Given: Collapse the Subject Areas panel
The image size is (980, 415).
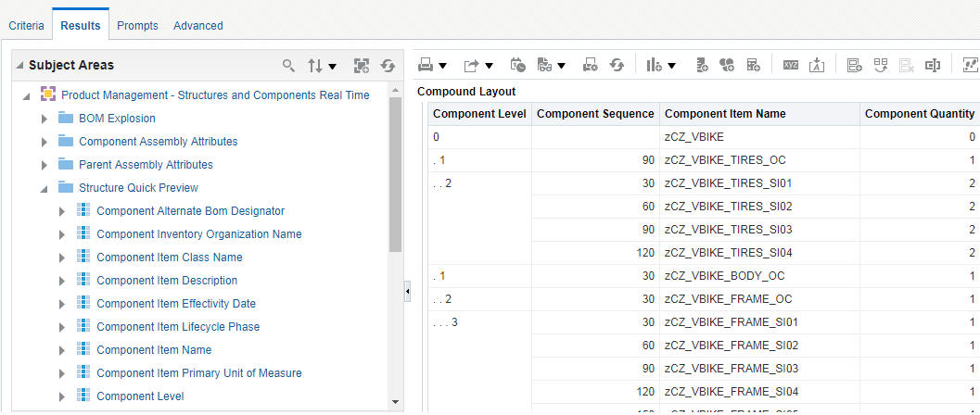Looking at the screenshot, I should [x=19, y=66].
